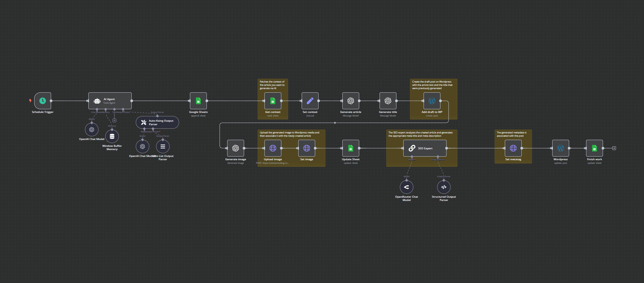The height and width of the screenshot is (283, 644).
Task: Add a node after Finish work
Action: pyautogui.click(x=614, y=148)
